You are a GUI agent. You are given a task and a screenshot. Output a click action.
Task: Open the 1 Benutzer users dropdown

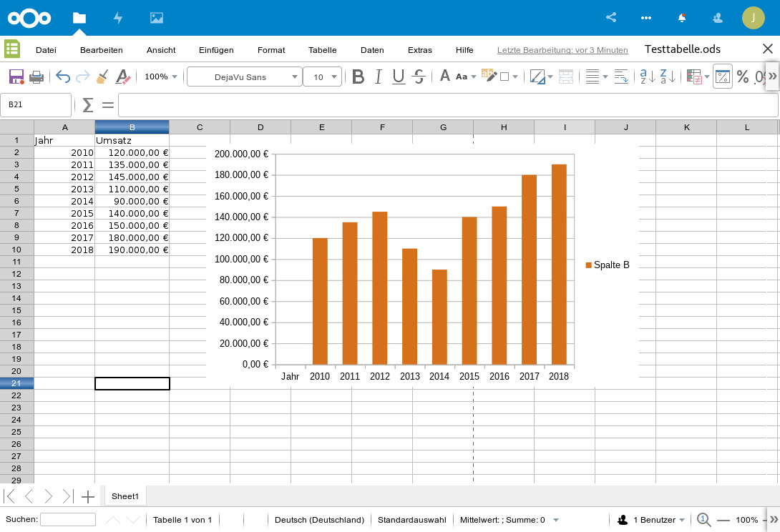coord(650,520)
